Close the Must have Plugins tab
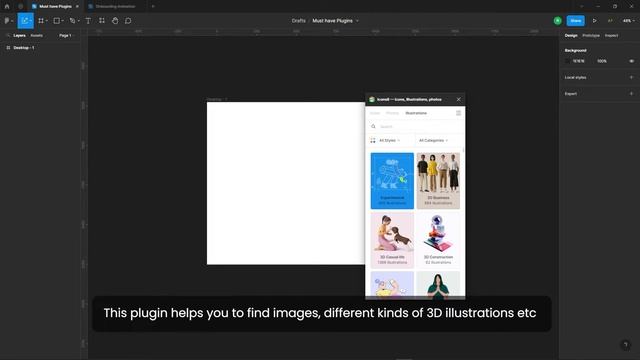The image size is (640, 360). point(77,6)
